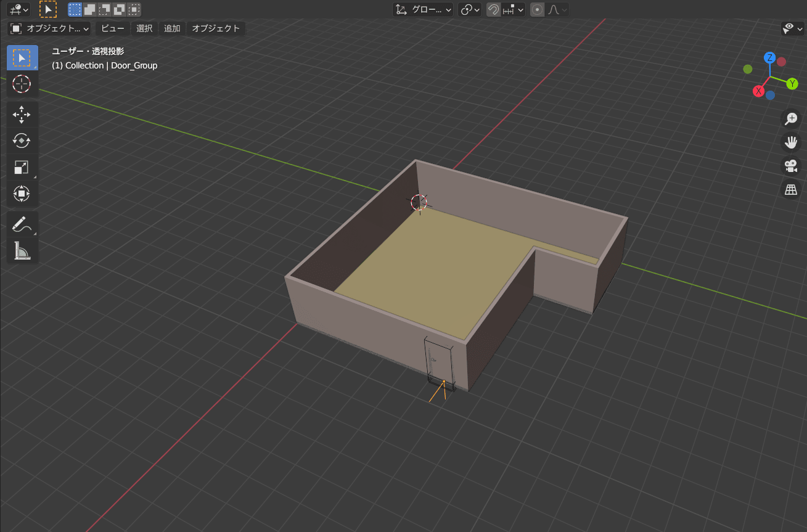
Task: Pick the Rotate tool
Action: (22, 141)
